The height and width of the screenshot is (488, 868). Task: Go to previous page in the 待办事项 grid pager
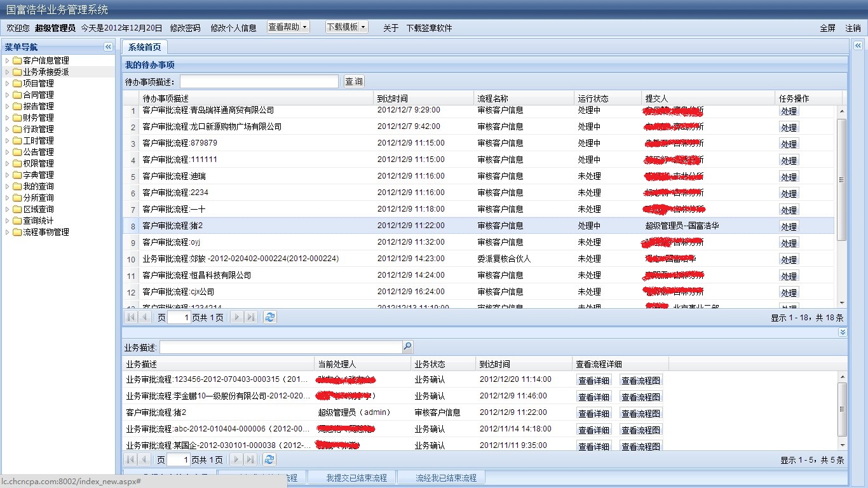145,317
